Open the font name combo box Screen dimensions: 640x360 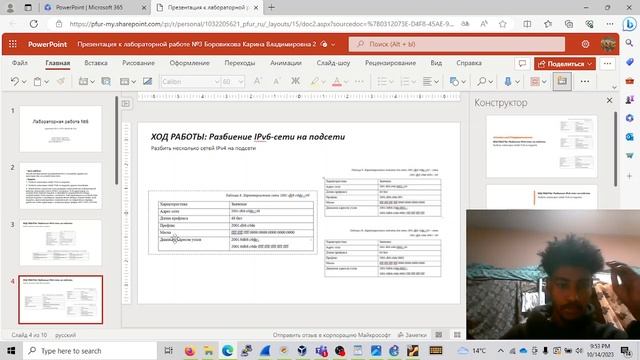tap(190, 82)
